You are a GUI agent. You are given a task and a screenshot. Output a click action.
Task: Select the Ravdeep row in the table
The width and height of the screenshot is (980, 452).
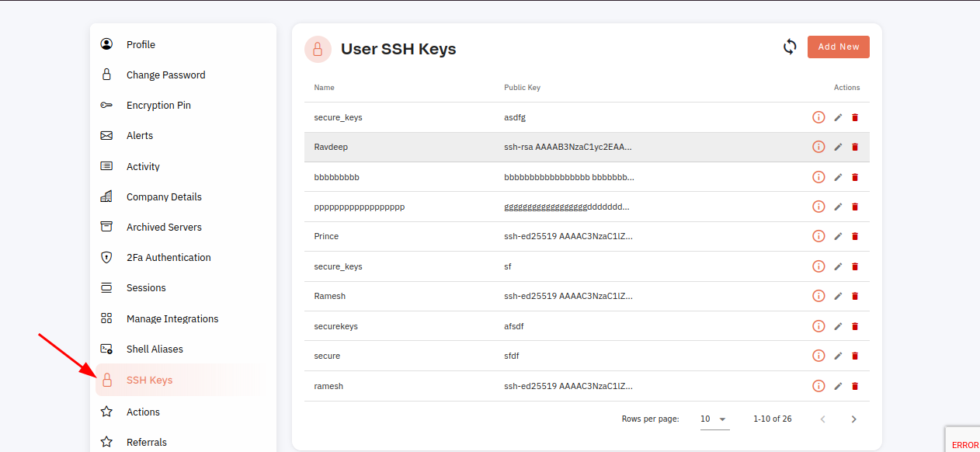coord(587,147)
